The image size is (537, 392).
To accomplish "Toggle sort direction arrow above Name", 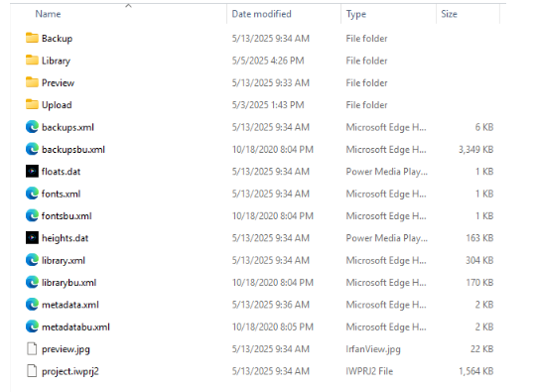I will coord(128,5).
